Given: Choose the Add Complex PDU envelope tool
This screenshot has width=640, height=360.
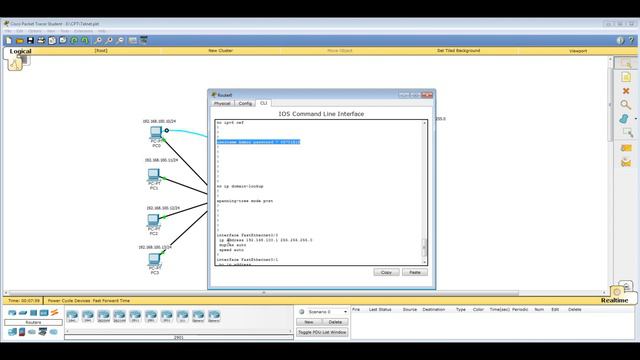Looking at the screenshot, I should tap(626, 162).
